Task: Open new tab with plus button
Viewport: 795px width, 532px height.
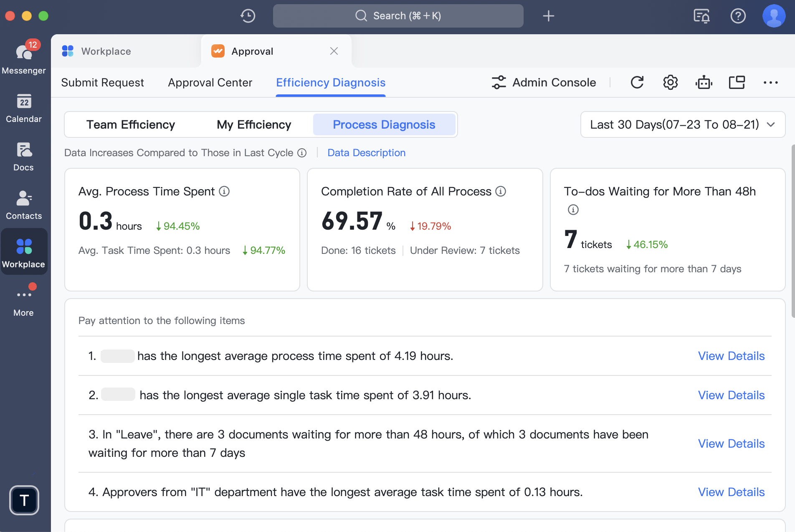Action: click(548, 15)
